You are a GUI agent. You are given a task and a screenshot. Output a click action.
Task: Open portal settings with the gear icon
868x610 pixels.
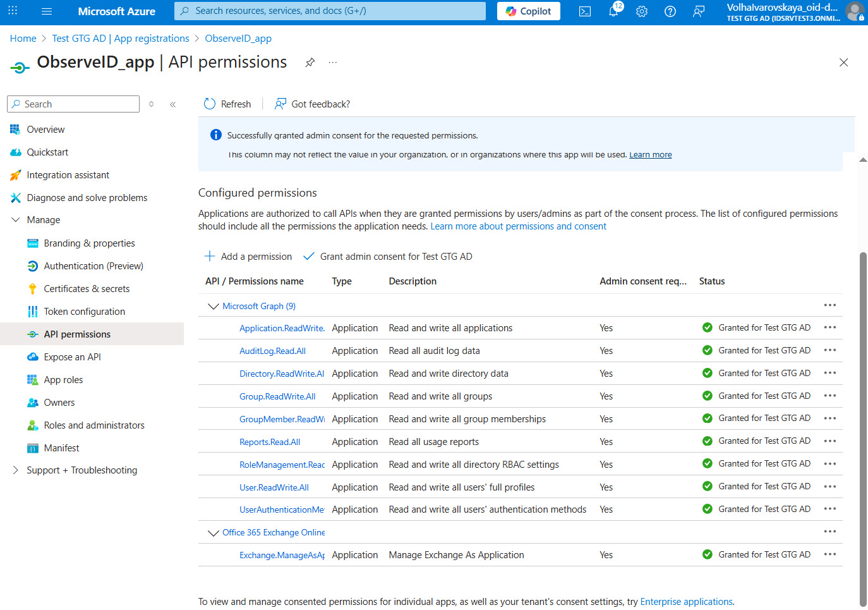pos(641,11)
